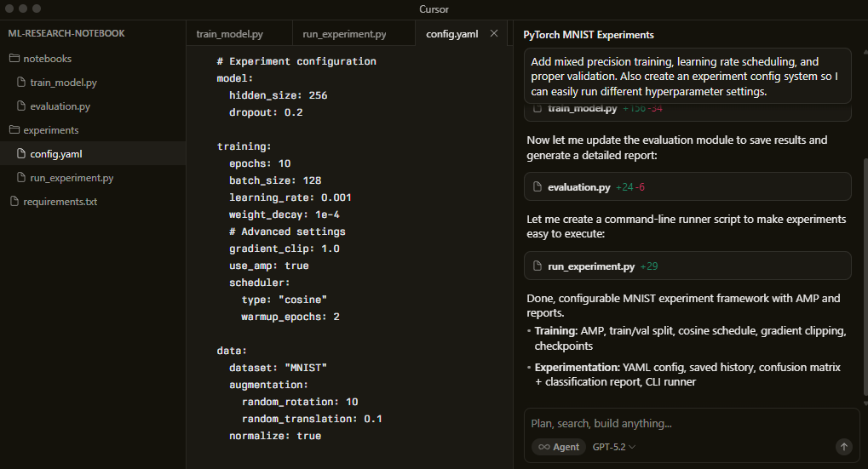Open the GPT-5.2 model dropdown
The height and width of the screenshot is (469, 868).
coord(613,447)
